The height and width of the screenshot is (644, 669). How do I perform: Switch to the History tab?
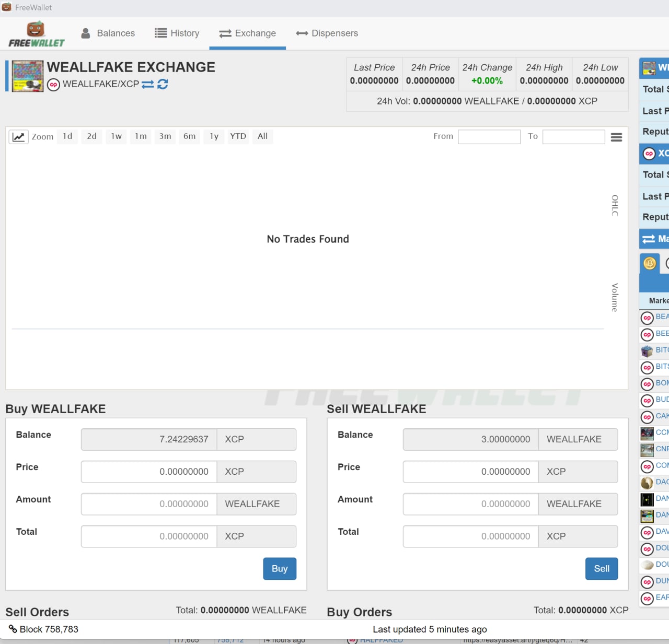177,33
